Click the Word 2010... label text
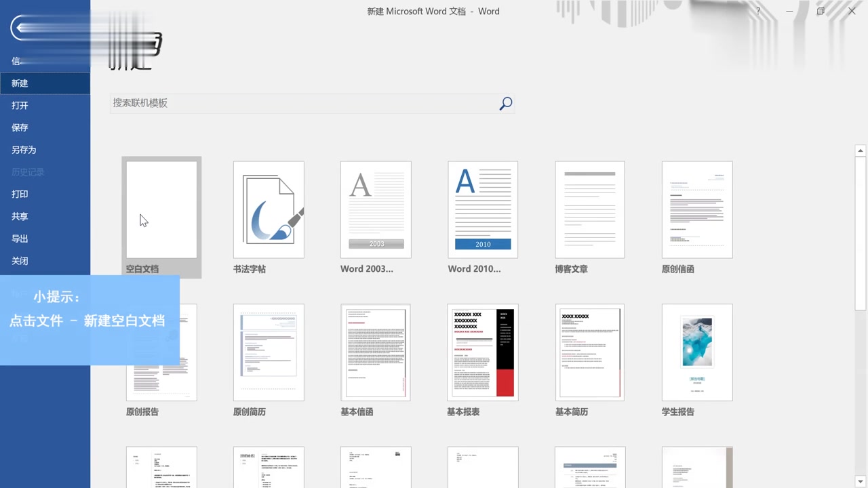The image size is (868, 488). (474, 269)
